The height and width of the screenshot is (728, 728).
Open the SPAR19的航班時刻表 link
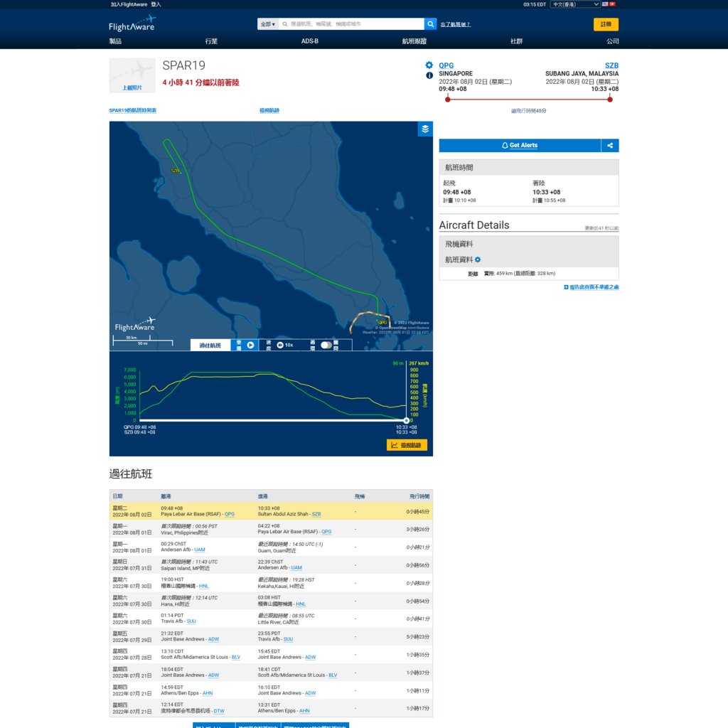(x=133, y=110)
